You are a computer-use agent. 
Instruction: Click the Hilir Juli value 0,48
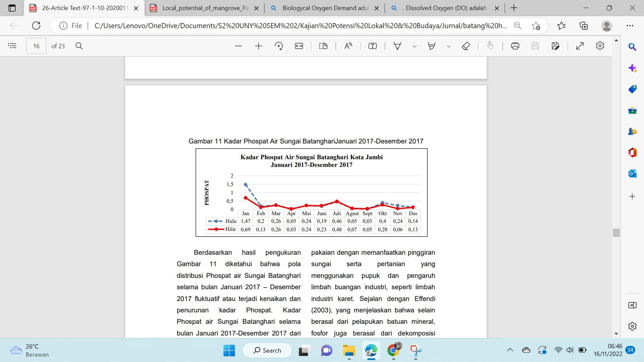(337, 230)
